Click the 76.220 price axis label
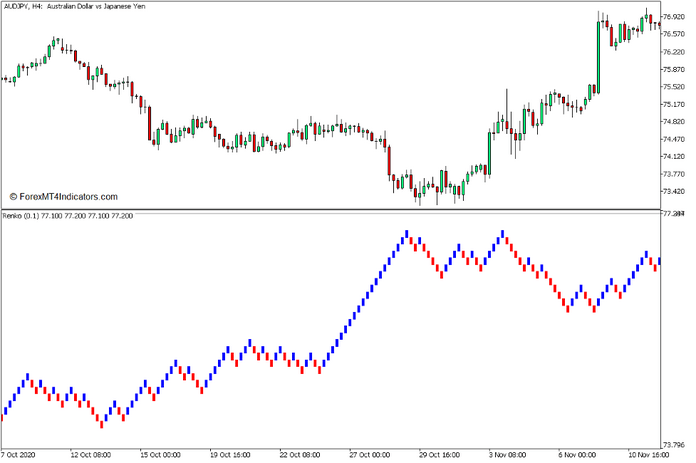The height and width of the screenshot is (463, 696). 674,52
